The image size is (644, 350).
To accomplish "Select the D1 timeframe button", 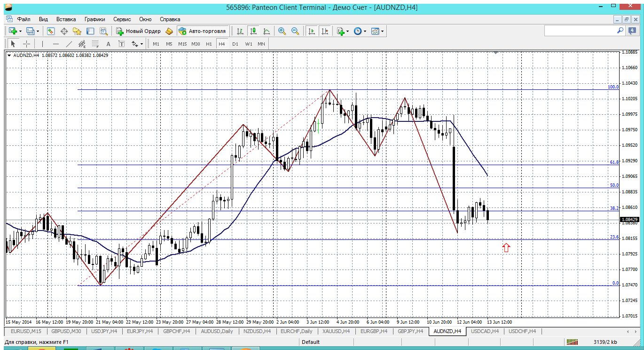I will tap(235, 44).
